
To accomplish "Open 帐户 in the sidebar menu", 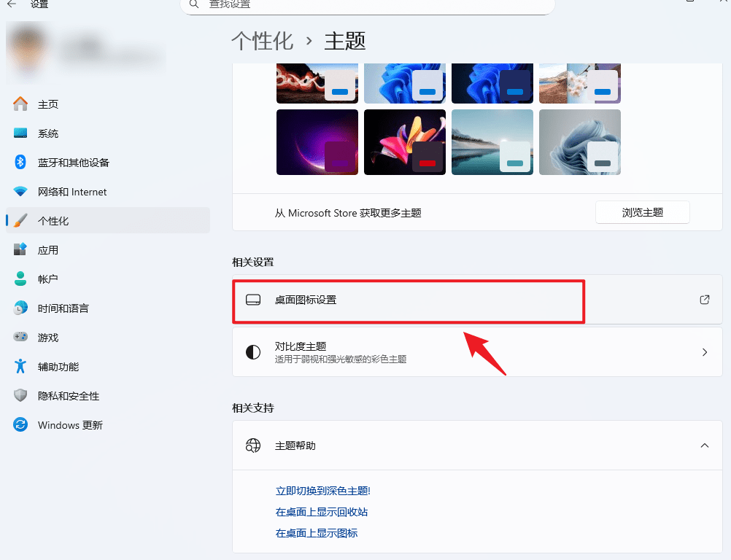I will click(48, 279).
